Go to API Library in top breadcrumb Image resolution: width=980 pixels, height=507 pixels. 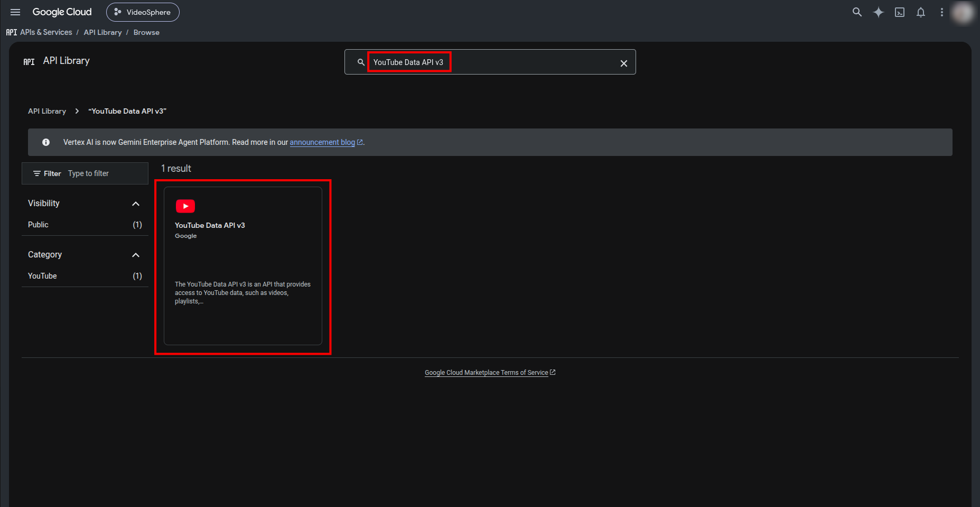[x=102, y=32]
